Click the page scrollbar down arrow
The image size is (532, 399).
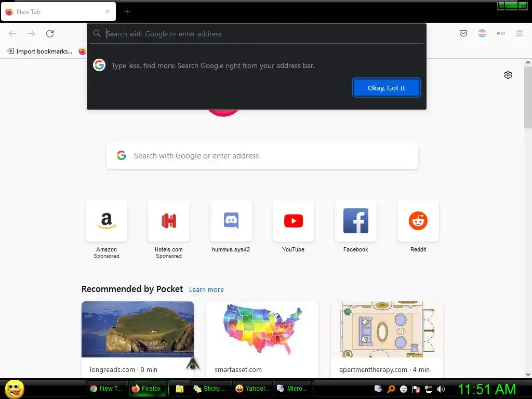pos(528,375)
